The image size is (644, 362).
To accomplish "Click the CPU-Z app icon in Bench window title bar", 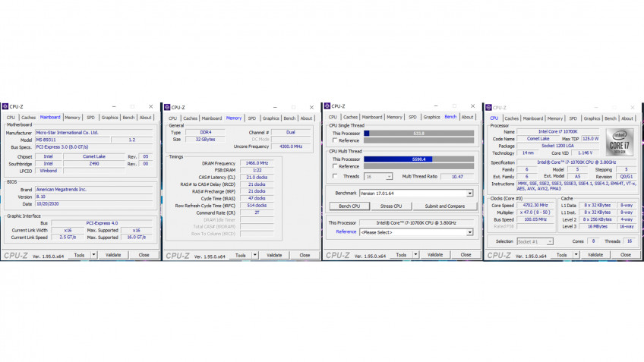I will pos(327,106).
